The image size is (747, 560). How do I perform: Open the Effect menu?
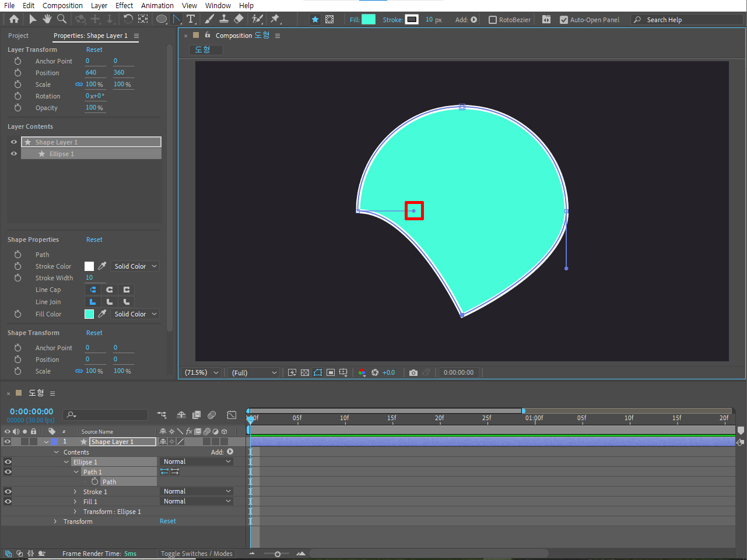124,6
